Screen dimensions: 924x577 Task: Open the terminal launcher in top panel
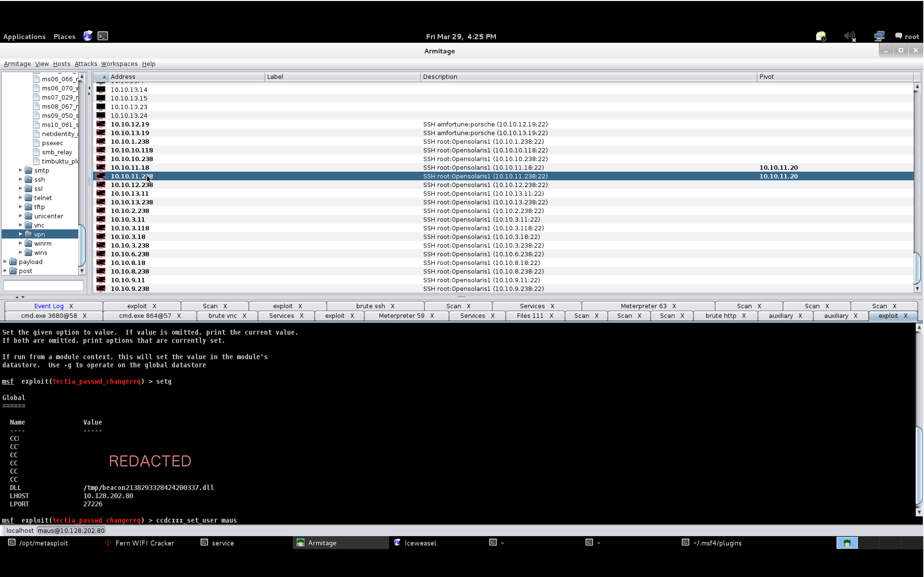pos(103,36)
